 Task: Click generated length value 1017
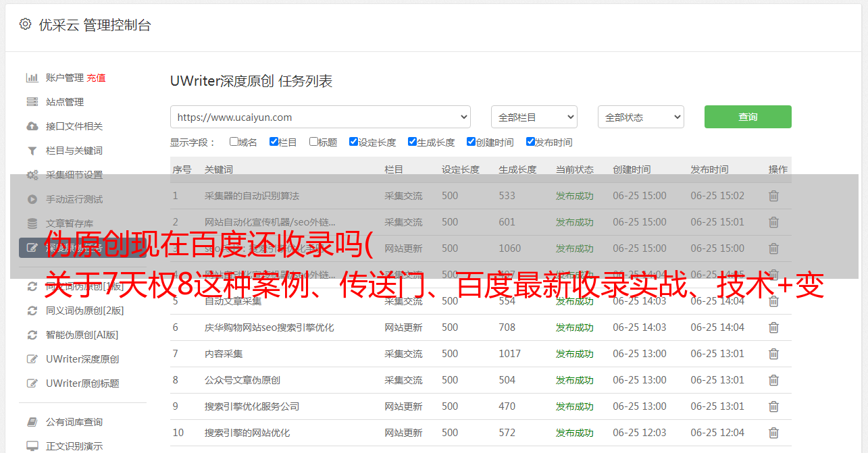pos(510,354)
